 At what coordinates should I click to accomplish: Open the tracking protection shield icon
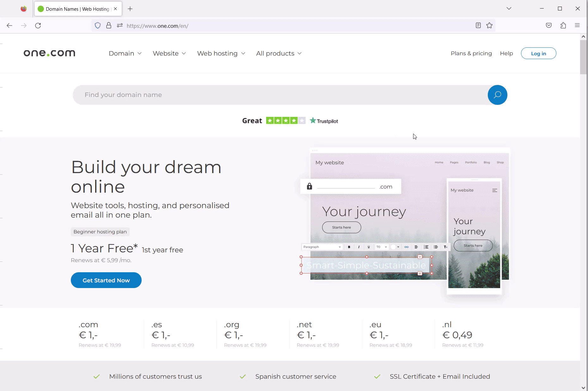tap(98, 26)
